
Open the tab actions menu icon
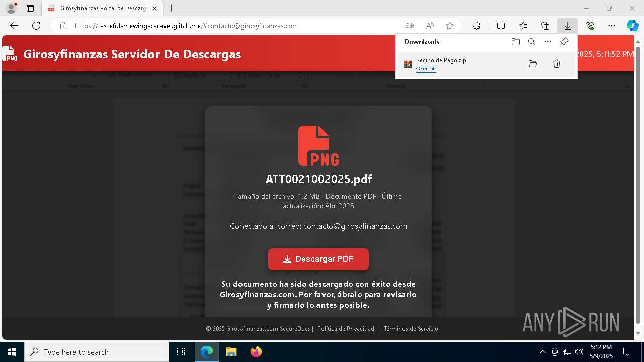[30, 8]
